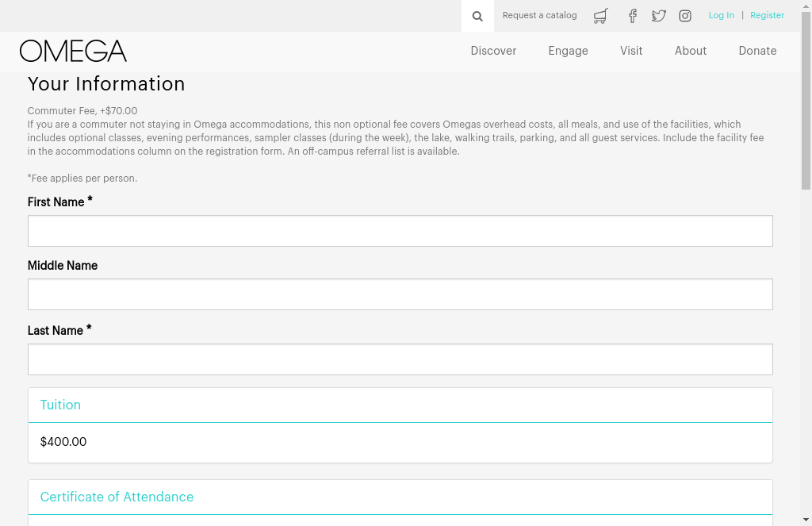Focus the Last Name input field
The width and height of the screenshot is (812, 526).
(400, 359)
